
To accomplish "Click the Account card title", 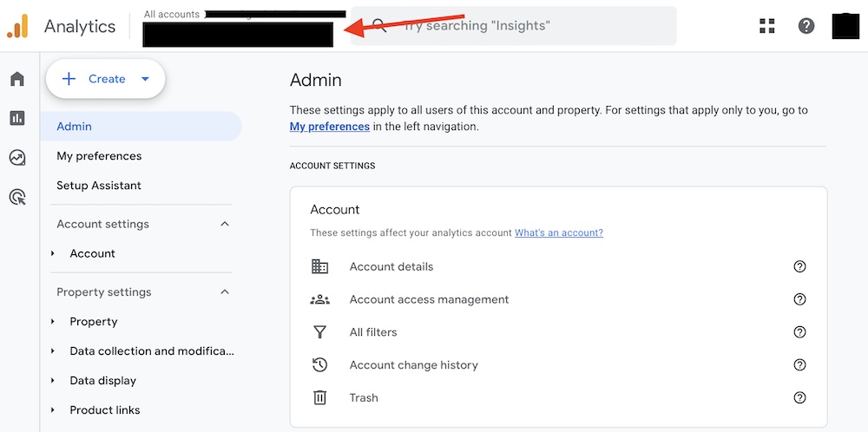I will pyautogui.click(x=335, y=210).
